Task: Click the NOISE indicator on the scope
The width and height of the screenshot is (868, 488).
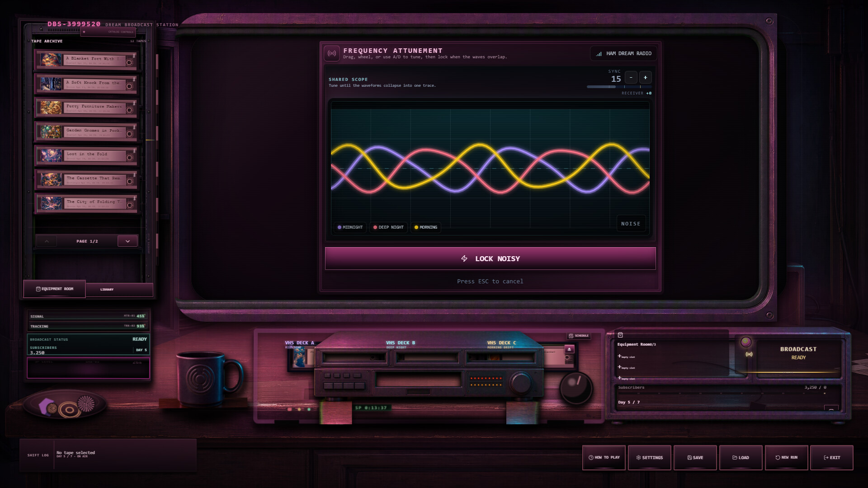Action: coord(631,224)
